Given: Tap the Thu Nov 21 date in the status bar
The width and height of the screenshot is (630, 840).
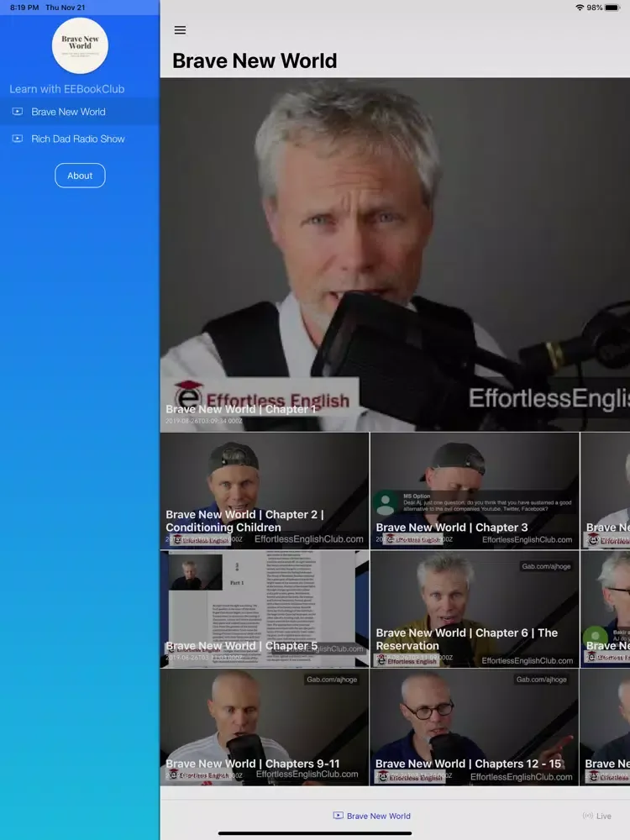Looking at the screenshot, I should pos(66,8).
